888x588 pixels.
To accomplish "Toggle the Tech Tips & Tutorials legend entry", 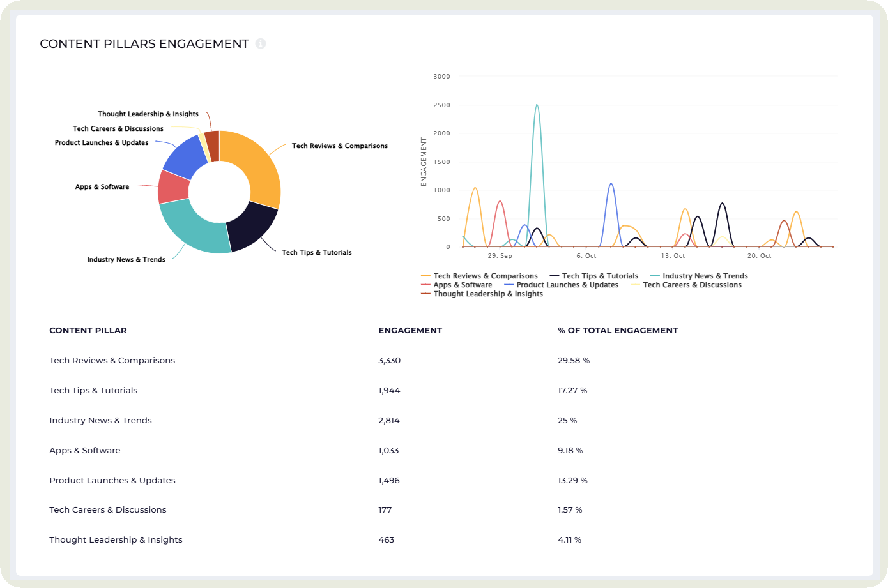I will (x=593, y=276).
